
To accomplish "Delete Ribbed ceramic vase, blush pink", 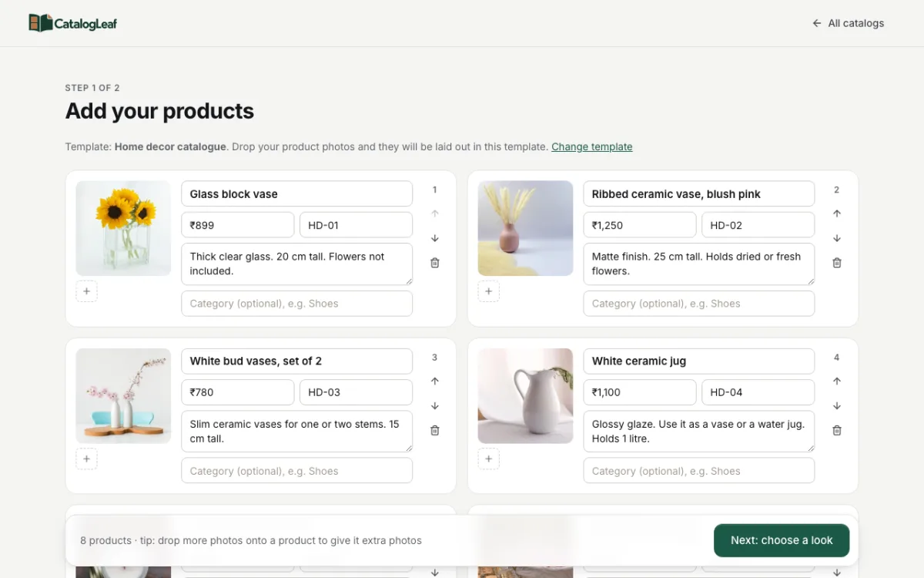I will coord(837,263).
